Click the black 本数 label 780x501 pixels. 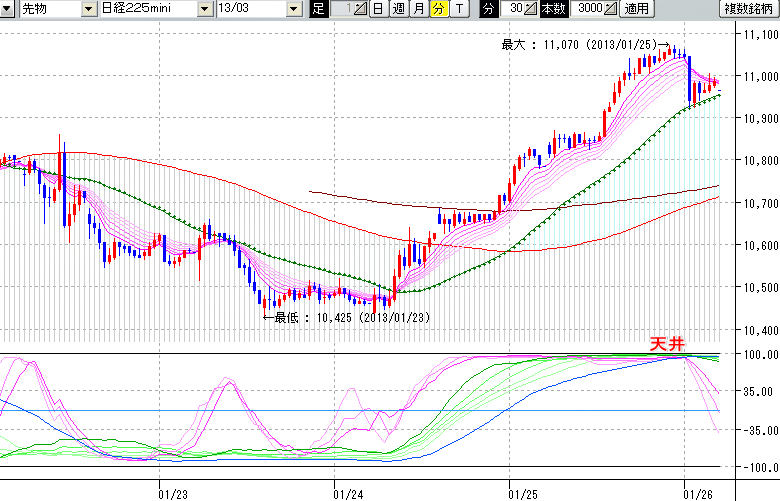(552, 9)
